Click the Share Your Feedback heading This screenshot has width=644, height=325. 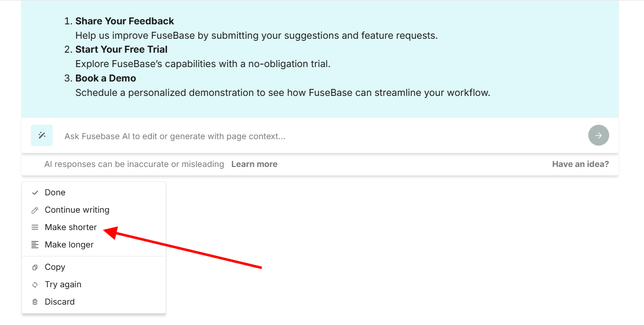pyautogui.click(x=124, y=21)
